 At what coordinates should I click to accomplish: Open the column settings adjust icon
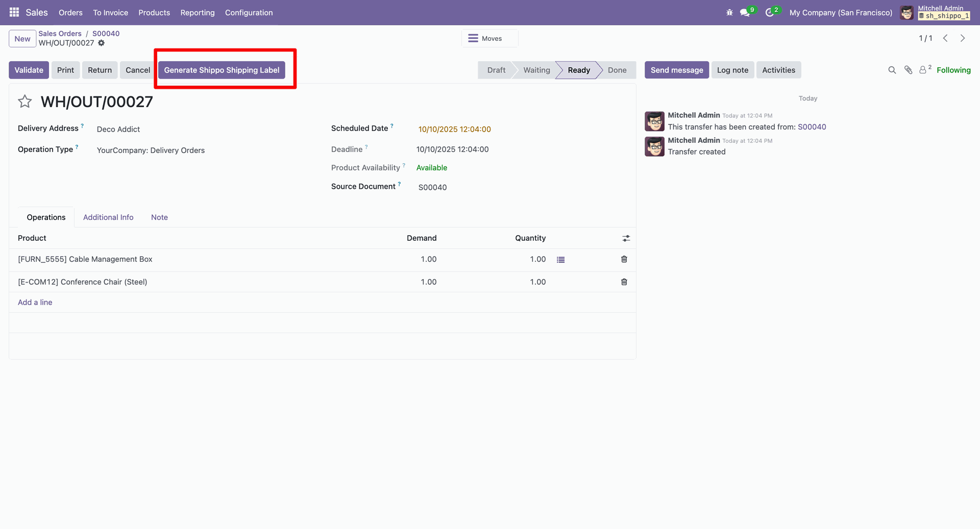[626, 238]
